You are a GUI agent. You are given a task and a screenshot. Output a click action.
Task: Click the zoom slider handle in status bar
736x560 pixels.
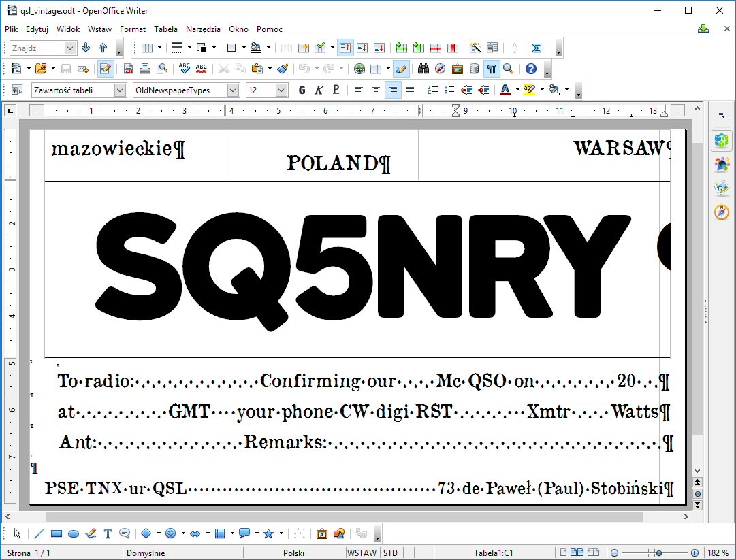659,553
